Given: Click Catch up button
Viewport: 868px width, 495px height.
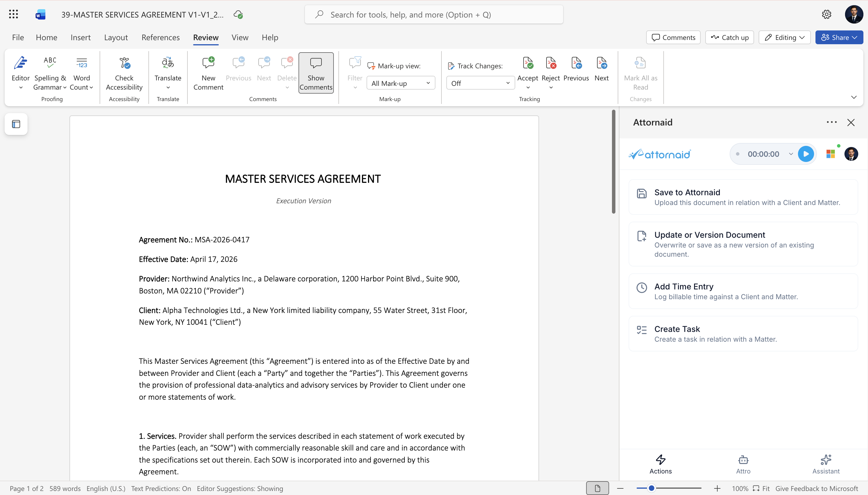Looking at the screenshot, I should (x=729, y=37).
